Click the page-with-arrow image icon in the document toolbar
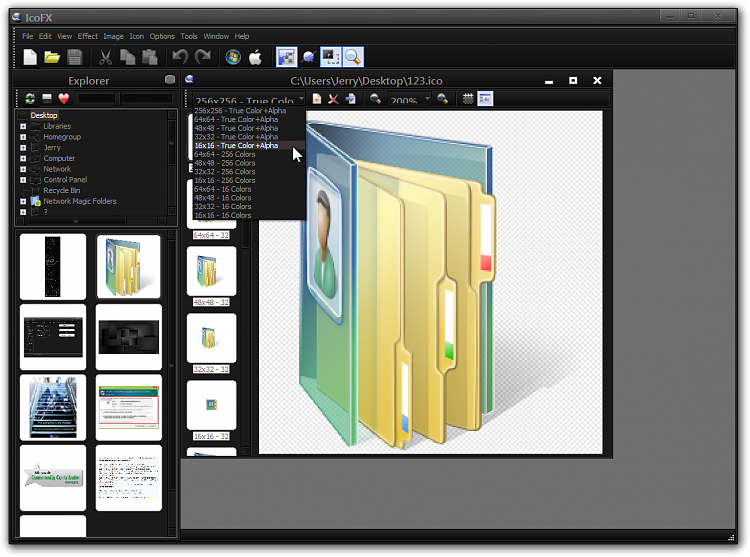The width and height of the screenshot is (750, 557). [351, 99]
